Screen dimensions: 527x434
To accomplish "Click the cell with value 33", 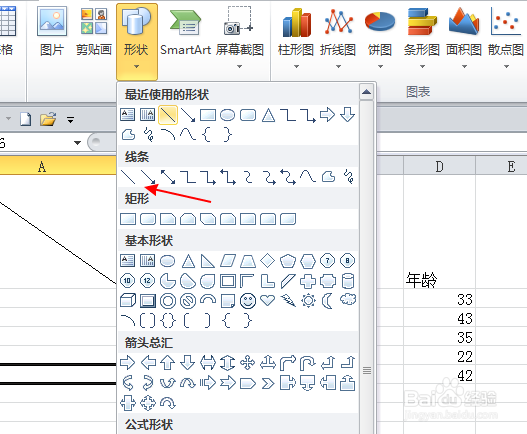I will pyautogui.click(x=439, y=298).
